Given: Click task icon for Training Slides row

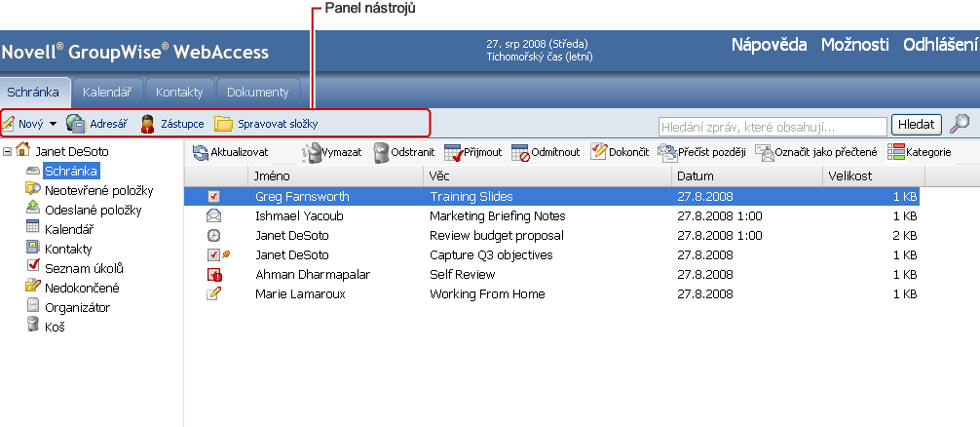Looking at the screenshot, I should pos(213,196).
